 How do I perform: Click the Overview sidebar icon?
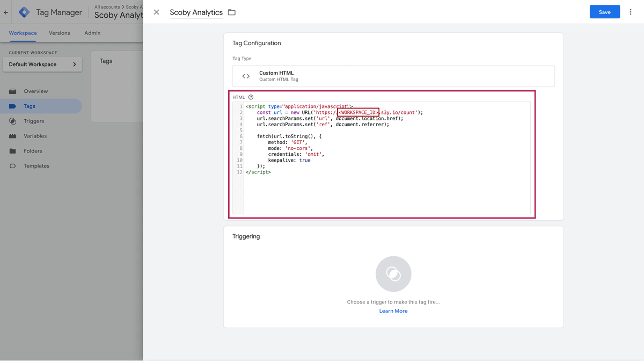[13, 91]
